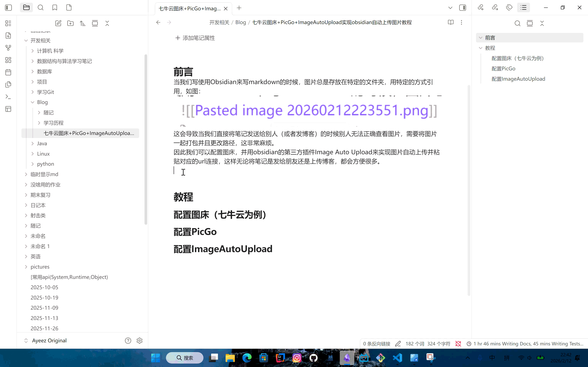Jump to 配置PicGo in outline
The width and height of the screenshot is (588, 367).
tap(503, 69)
